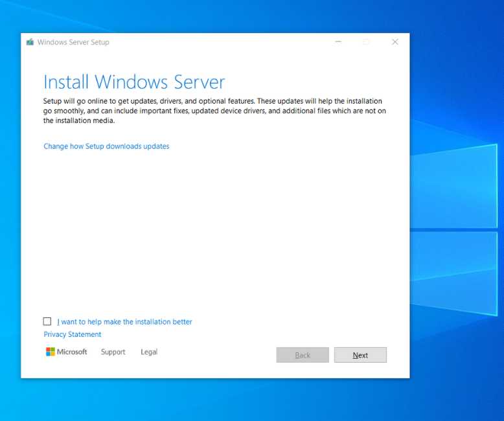Click the disabled Back button

coord(303,355)
